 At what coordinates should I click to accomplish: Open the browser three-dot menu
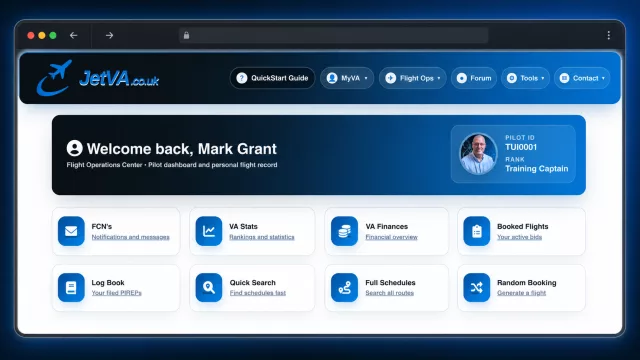(609, 36)
